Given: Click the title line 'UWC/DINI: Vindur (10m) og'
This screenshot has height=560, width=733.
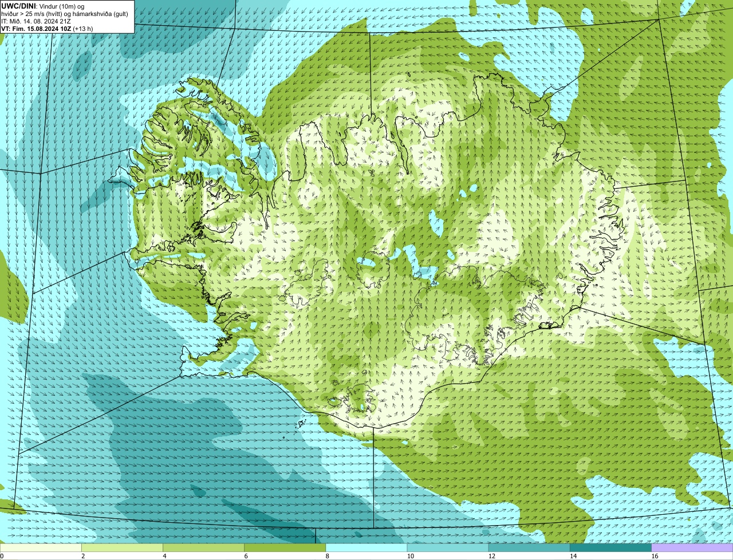Looking at the screenshot, I should pos(43,6).
